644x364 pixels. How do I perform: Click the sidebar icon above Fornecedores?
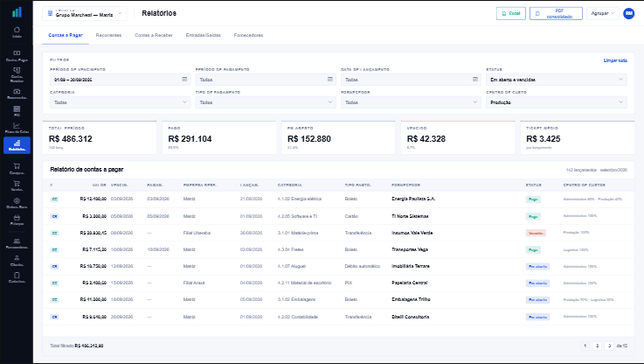coord(17,220)
